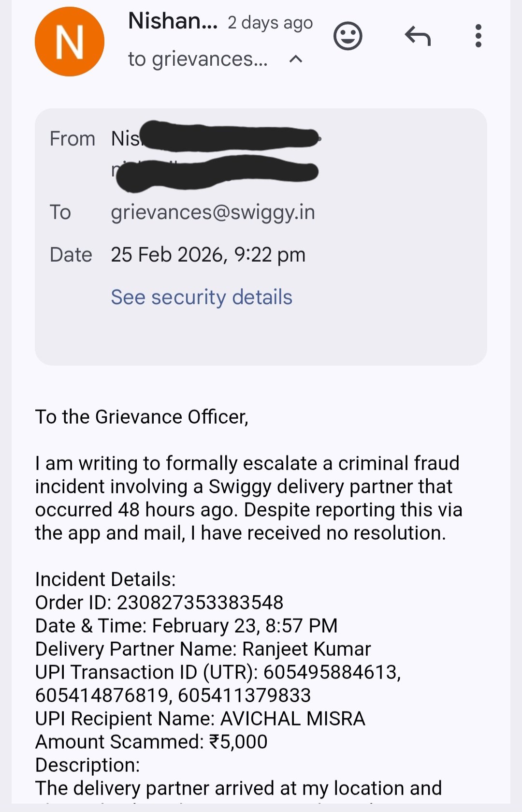Tap the 'February 23, 8:57 PM' incident time
This screenshot has height=812, width=522.
pyautogui.click(x=245, y=626)
